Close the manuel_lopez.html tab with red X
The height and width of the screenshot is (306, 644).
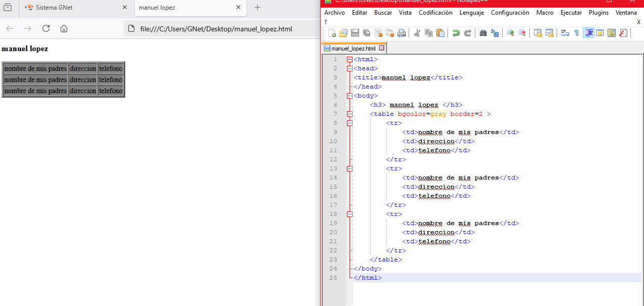pyautogui.click(x=382, y=49)
